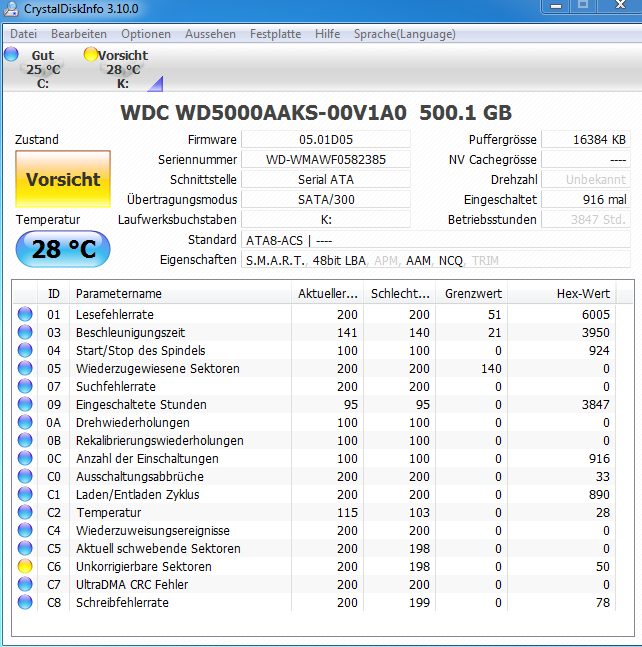The image size is (642, 647).
Task: Select the Laden/Entladen Zyklus parameter name
Action: pos(137,494)
